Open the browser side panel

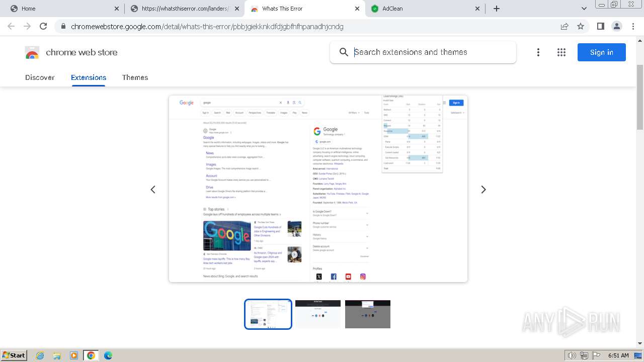(600, 26)
